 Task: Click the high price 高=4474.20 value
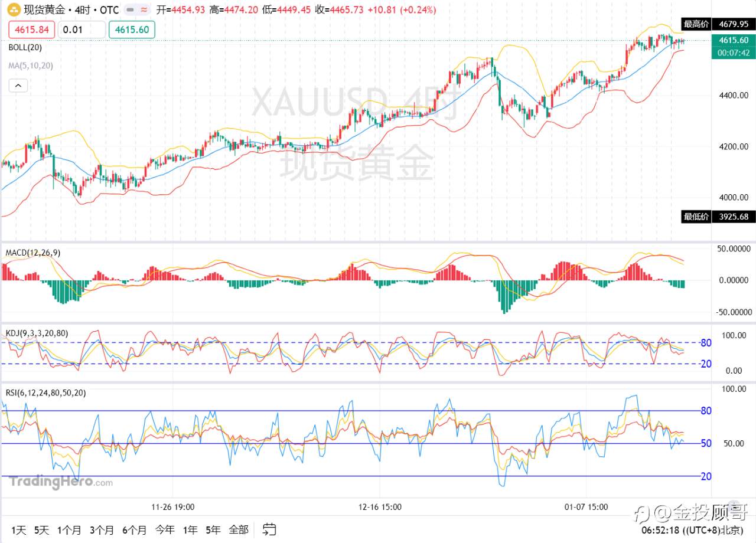234,10
